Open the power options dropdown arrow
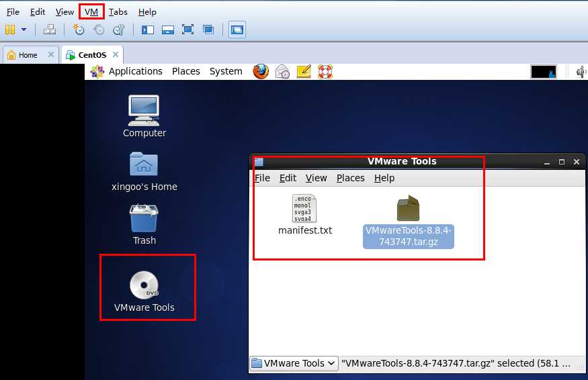The image size is (588, 380). click(24, 30)
